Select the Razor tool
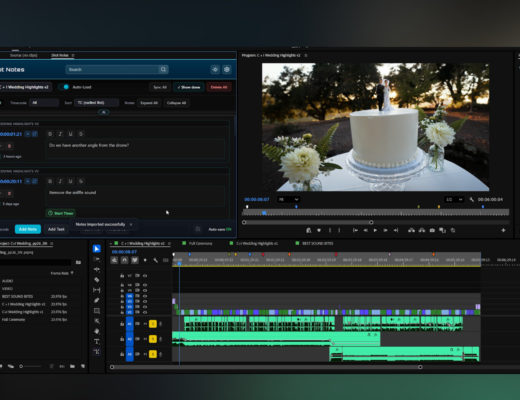The height and width of the screenshot is (400, 520). (97, 280)
